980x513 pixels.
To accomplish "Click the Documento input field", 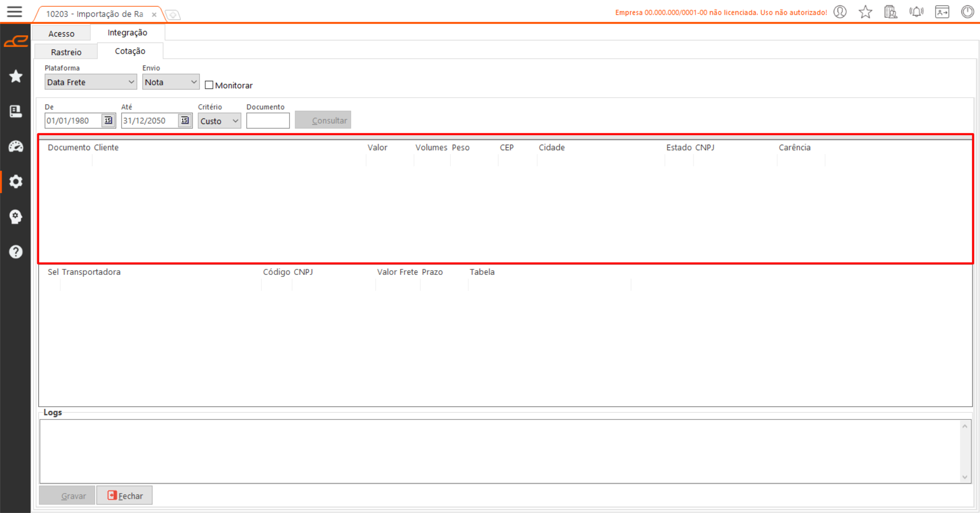I will click(x=268, y=121).
